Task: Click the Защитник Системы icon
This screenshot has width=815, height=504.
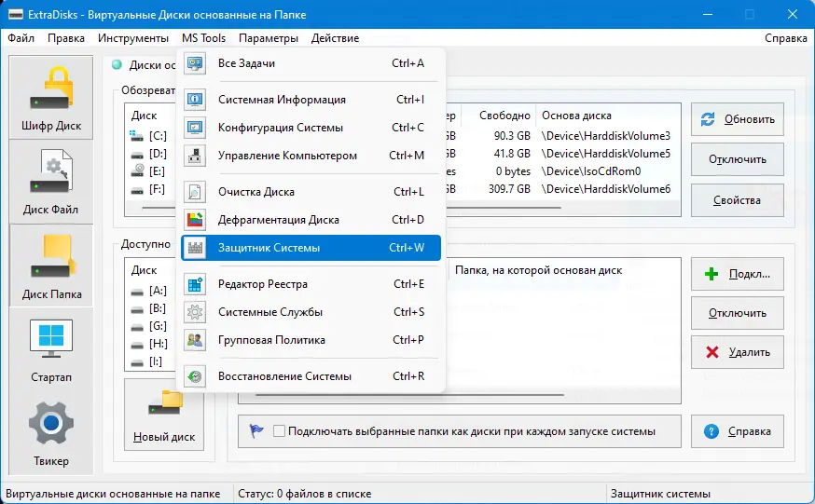Action: (195, 248)
